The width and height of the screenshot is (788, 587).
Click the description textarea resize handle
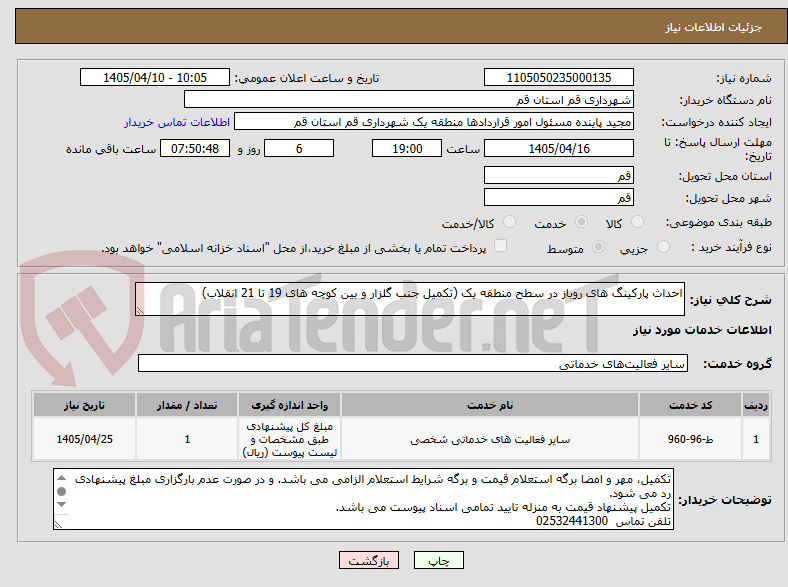(140, 311)
